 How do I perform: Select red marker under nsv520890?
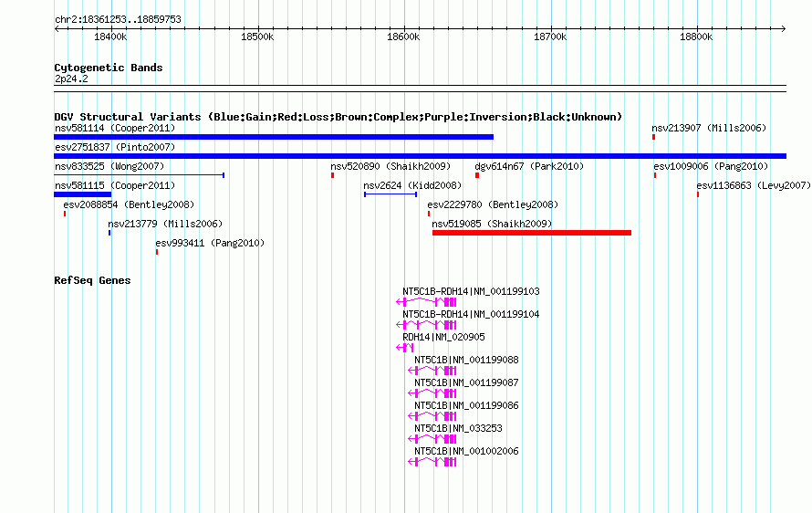332,175
